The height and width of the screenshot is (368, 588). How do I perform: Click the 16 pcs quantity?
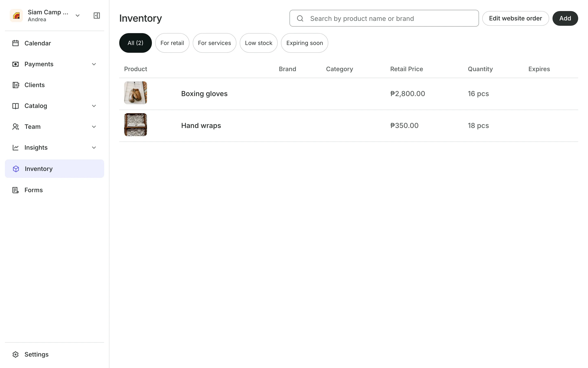(x=478, y=94)
